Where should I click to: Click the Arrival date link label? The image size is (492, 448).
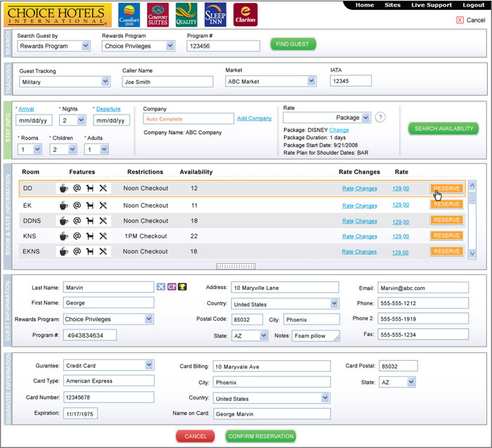click(x=27, y=109)
